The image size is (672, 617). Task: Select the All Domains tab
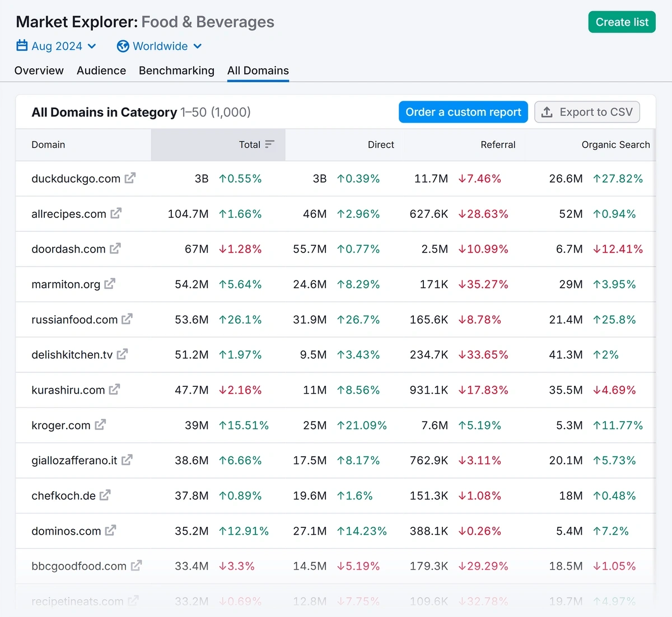(x=258, y=71)
